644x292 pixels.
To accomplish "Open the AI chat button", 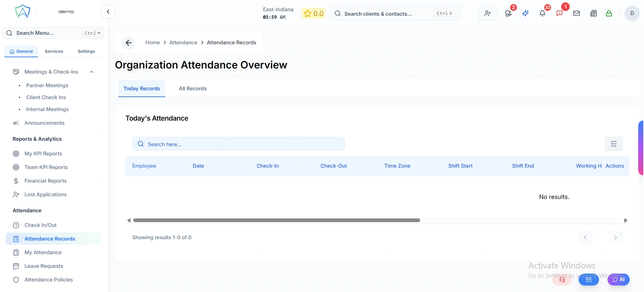I will (x=618, y=279).
